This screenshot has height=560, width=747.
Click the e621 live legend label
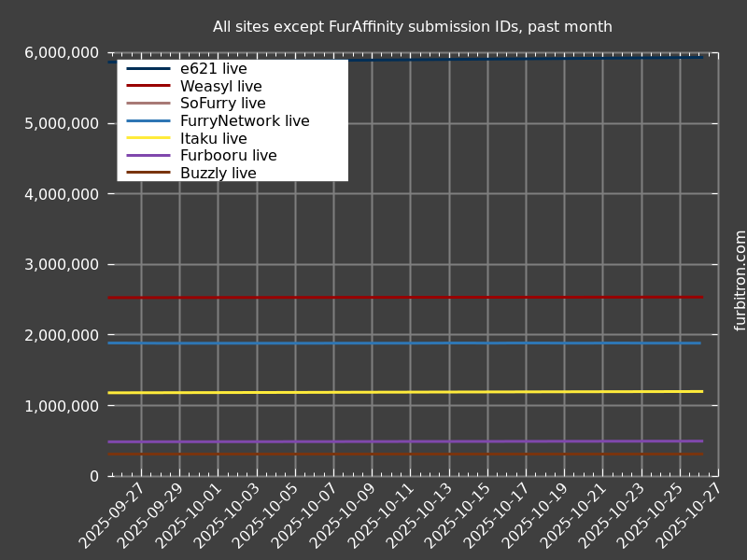coord(213,69)
